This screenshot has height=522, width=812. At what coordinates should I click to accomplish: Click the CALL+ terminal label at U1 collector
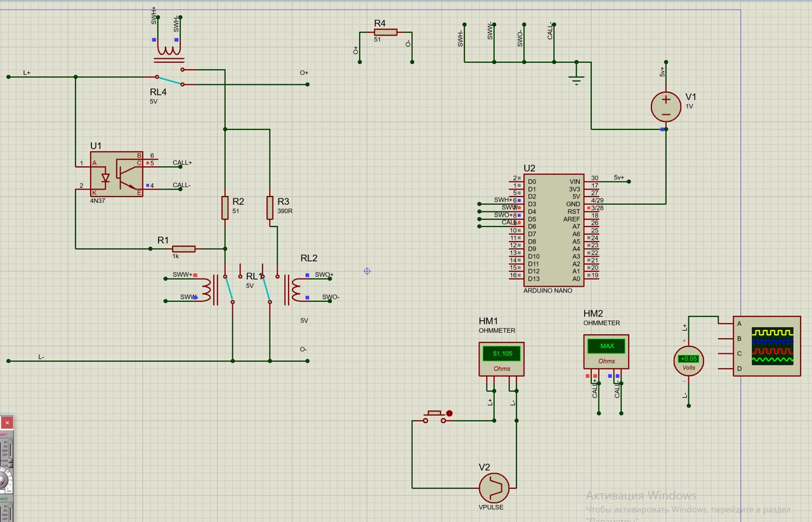(182, 163)
